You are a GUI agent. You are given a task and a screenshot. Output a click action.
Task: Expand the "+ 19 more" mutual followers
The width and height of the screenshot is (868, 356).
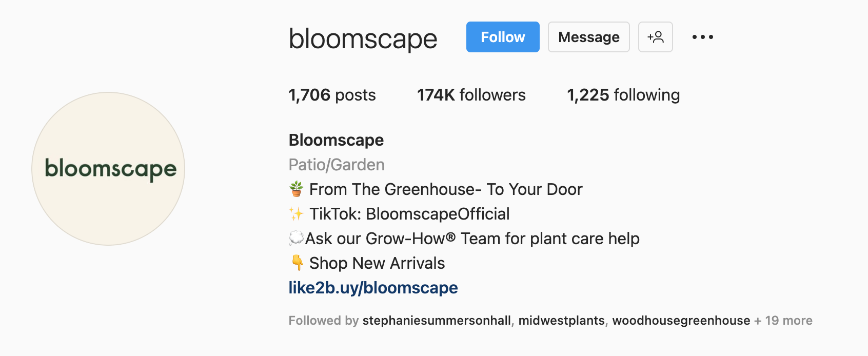click(783, 321)
